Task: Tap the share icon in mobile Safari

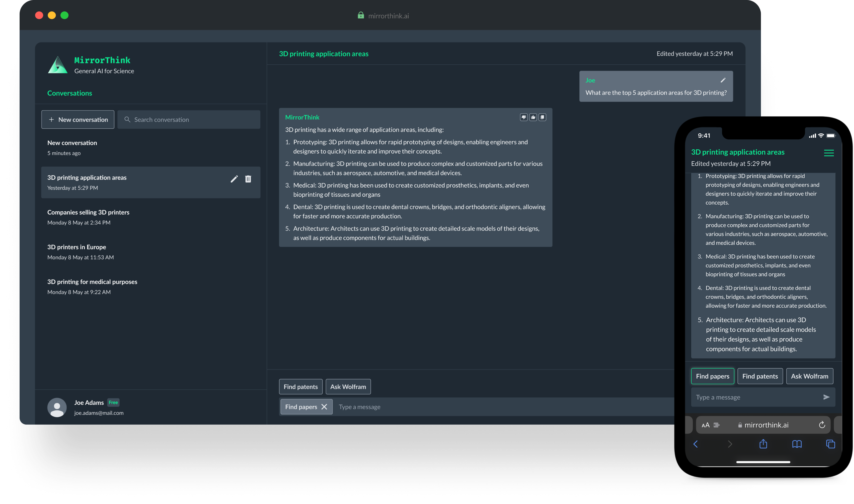Action: coord(763,444)
